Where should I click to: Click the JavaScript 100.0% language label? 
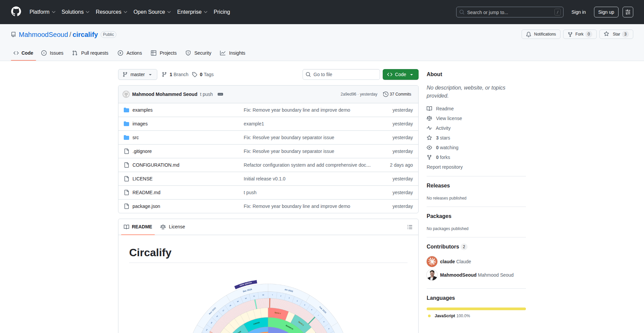click(x=449, y=316)
